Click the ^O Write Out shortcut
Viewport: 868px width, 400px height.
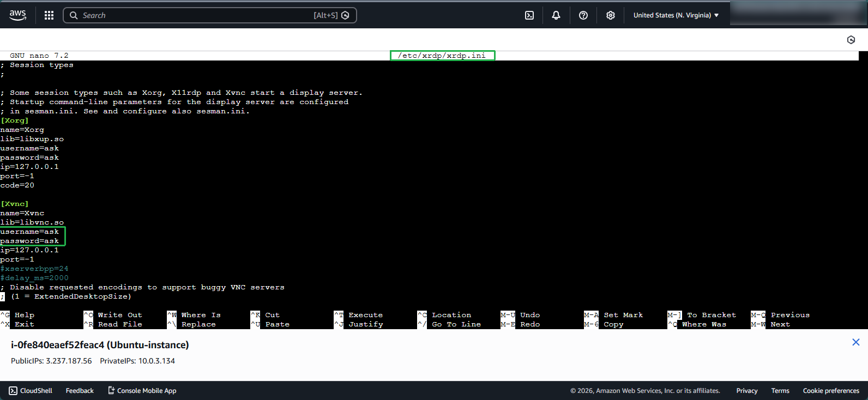pos(113,315)
